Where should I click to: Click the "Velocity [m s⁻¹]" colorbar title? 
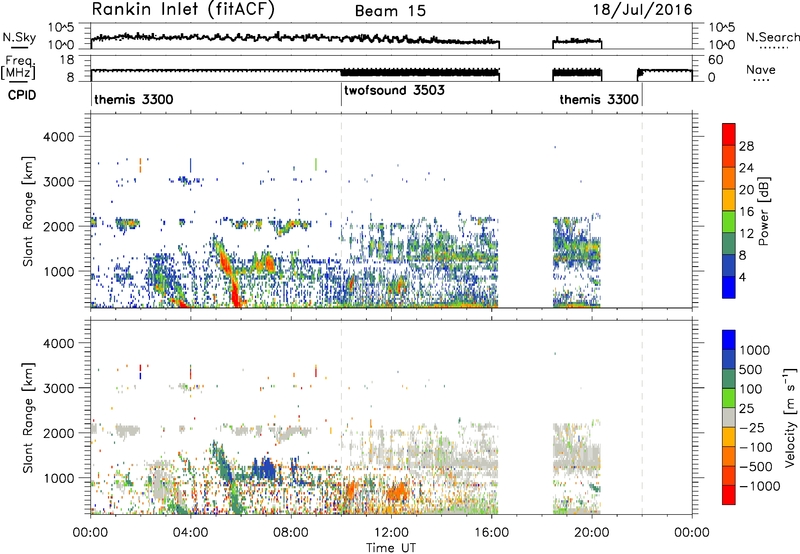(x=790, y=416)
